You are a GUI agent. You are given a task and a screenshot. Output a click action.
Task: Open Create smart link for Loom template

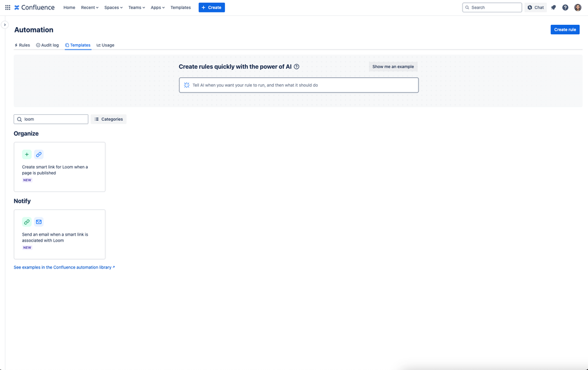point(59,167)
